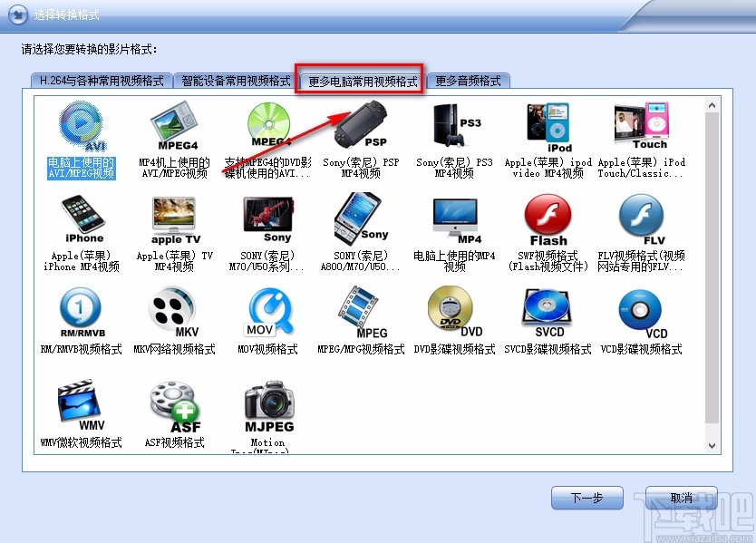Click the back arrow in title bar
The image size is (756, 543).
pyautogui.click(x=18, y=15)
